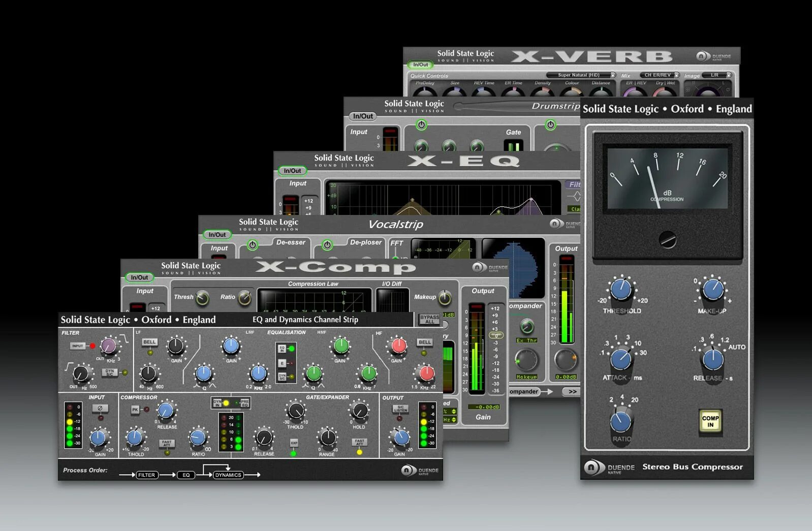Image resolution: width=812 pixels, height=531 pixels.
Task: Click the compressor PK button
Action: 135,410
